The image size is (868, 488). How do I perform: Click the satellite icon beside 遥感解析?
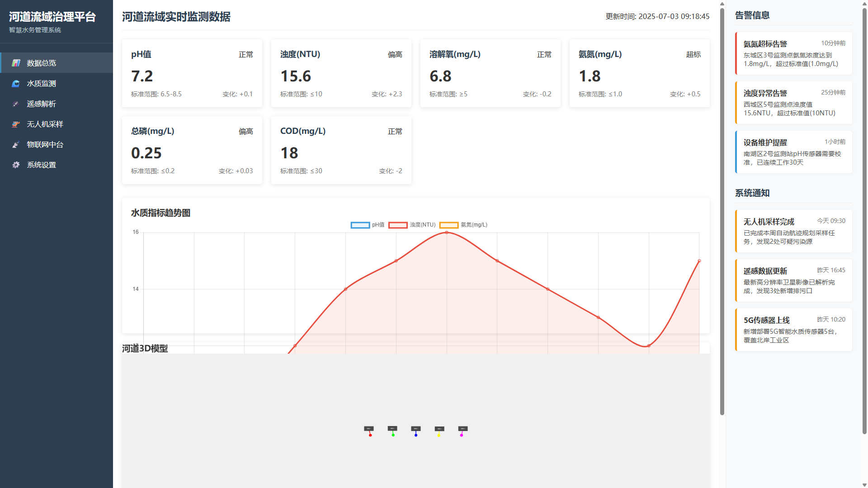click(x=16, y=104)
